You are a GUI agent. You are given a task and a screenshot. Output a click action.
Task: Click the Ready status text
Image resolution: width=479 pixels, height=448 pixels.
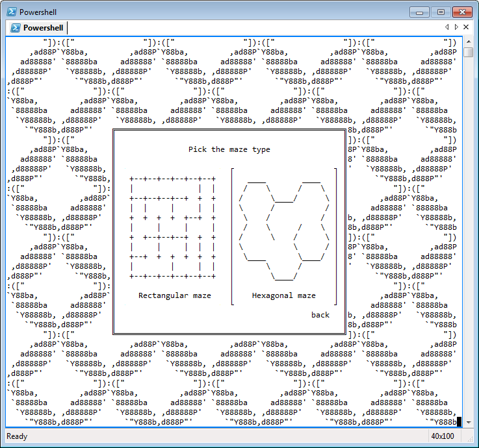coord(17,436)
